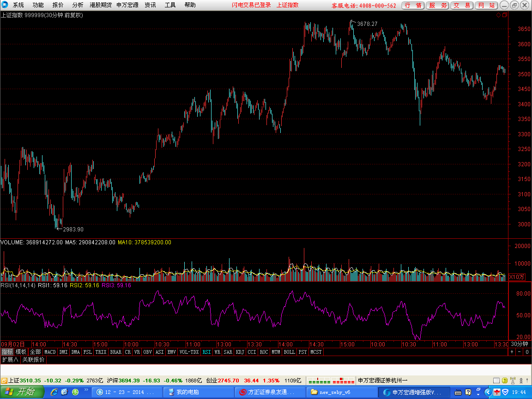Select the 全部 tab
This screenshot has height=399, width=532.
click(x=35, y=352)
